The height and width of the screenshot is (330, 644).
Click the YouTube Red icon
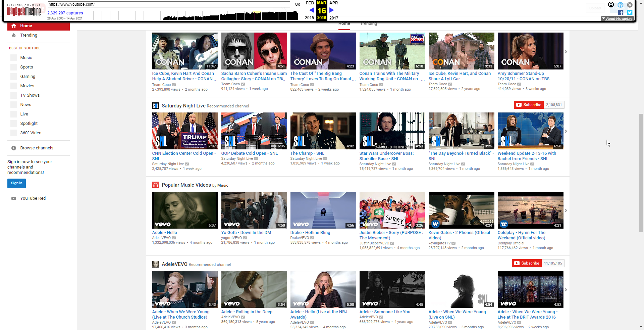coord(14,198)
